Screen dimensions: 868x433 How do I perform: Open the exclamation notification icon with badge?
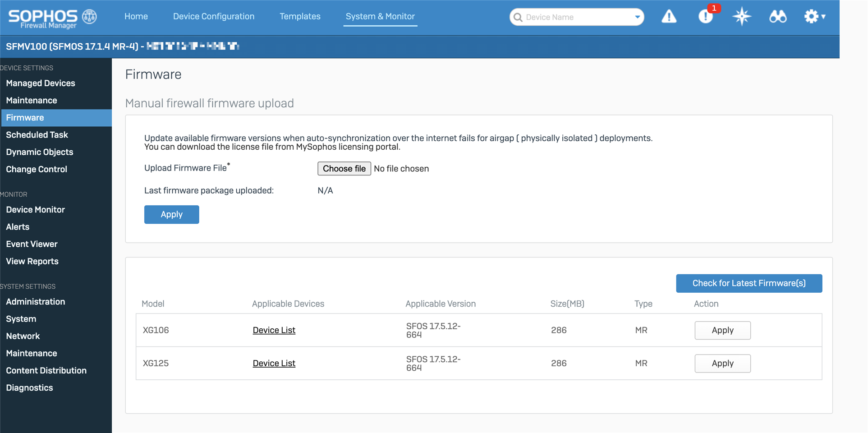coord(706,17)
